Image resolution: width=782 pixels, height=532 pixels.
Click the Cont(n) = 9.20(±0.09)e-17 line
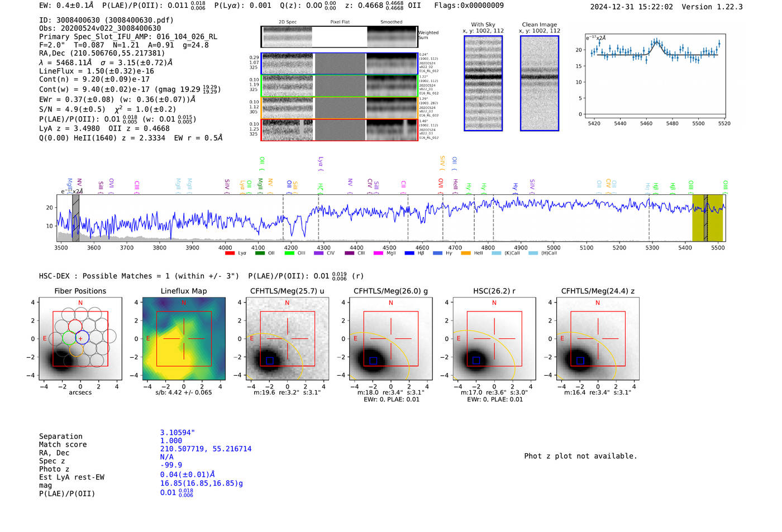pos(94,79)
